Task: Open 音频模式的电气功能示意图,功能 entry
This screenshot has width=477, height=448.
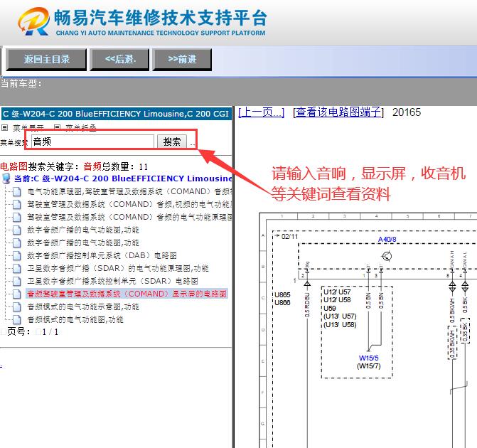Action: point(83,306)
